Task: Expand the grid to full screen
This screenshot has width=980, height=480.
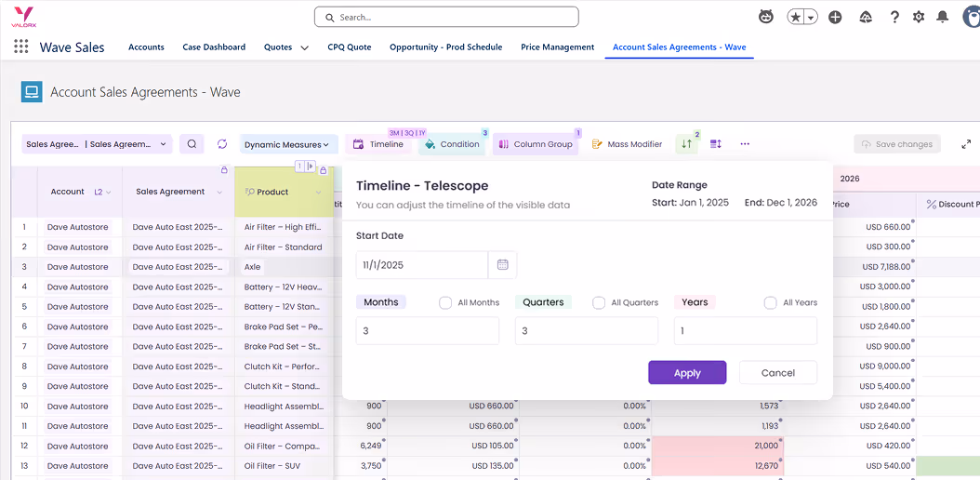Action: pos(966,144)
